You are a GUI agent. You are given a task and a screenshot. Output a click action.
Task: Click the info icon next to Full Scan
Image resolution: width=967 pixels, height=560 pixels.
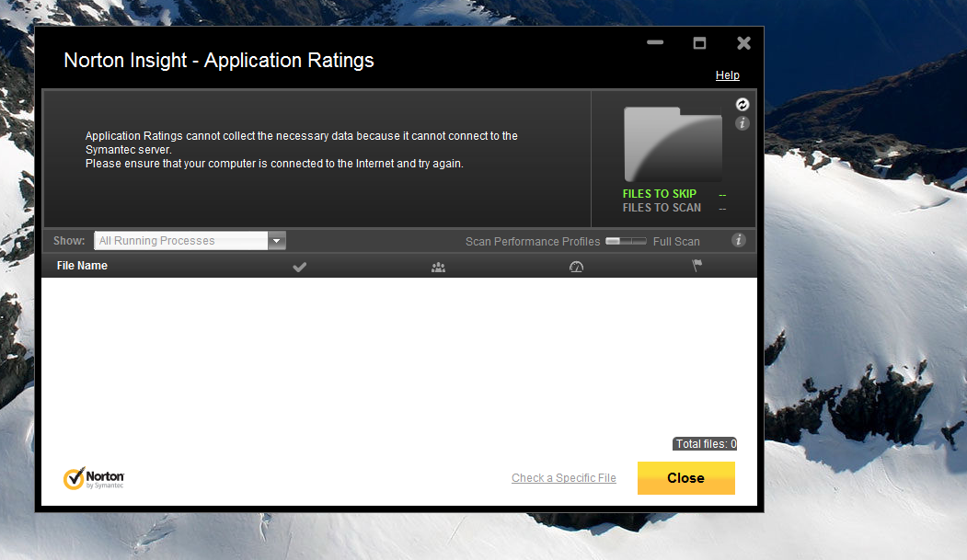(x=738, y=240)
